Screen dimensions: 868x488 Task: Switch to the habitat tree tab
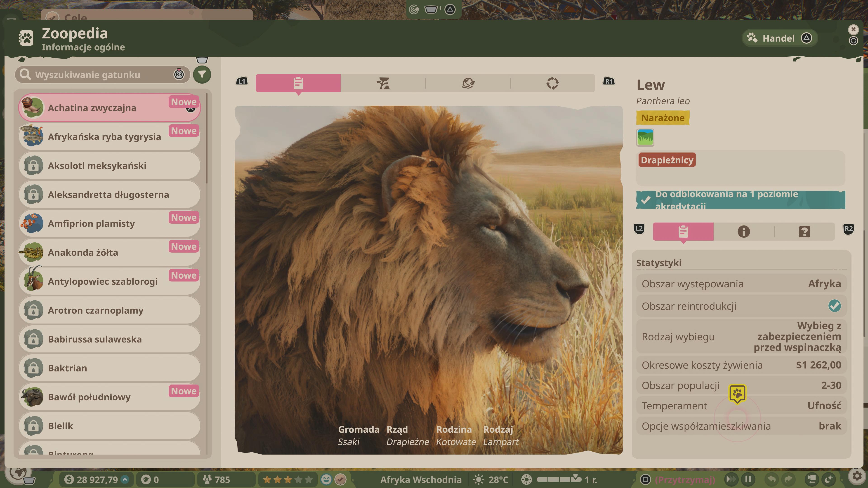click(x=383, y=83)
